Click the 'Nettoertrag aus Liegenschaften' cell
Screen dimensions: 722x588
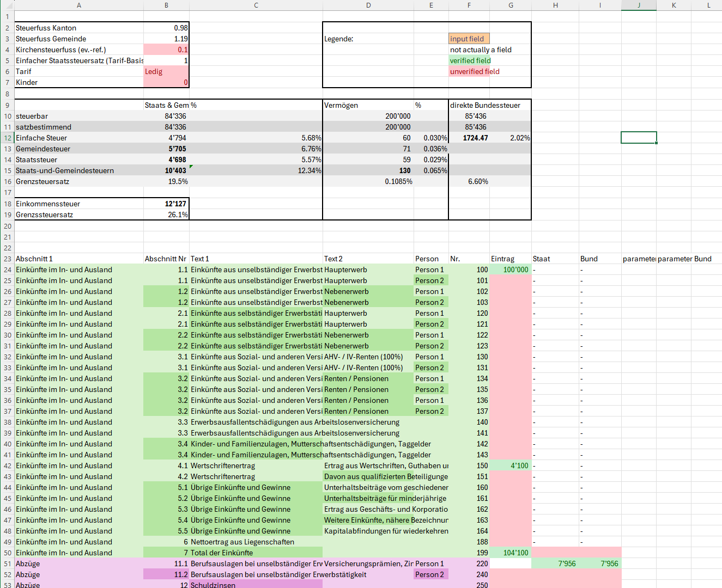click(x=256, y=542)
